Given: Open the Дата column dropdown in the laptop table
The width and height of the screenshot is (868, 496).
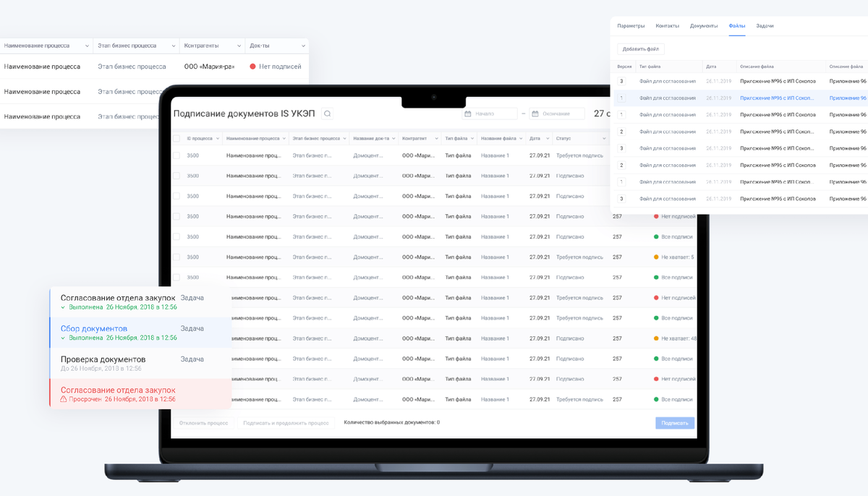Looking at the screenshot, I should click(548, 138).
